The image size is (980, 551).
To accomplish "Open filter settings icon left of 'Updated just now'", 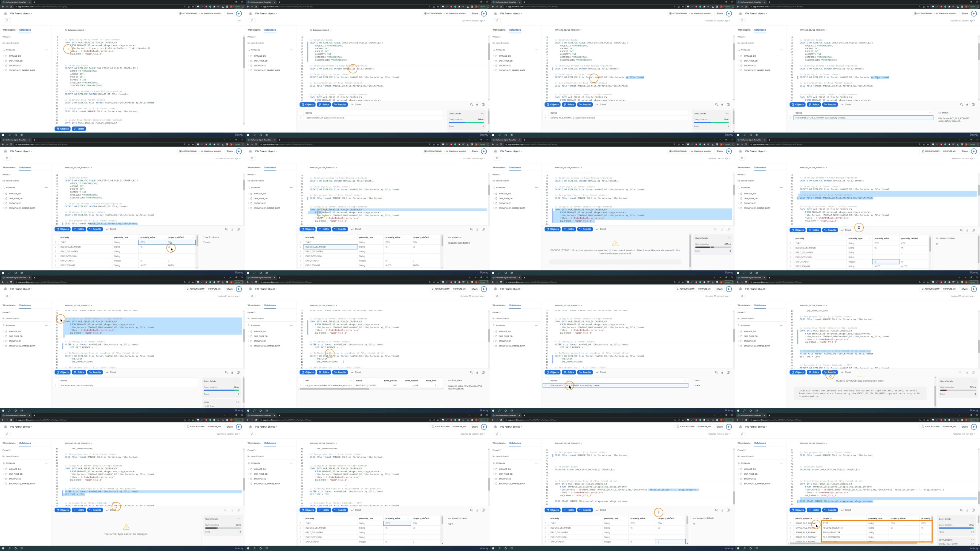I will click(x=742, y=434).
